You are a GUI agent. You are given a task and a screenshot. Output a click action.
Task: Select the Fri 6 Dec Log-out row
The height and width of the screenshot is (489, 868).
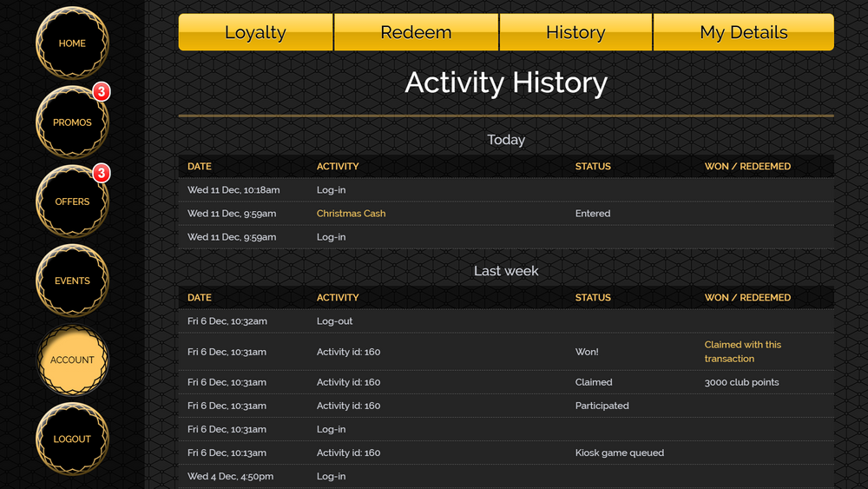[506, 321]
